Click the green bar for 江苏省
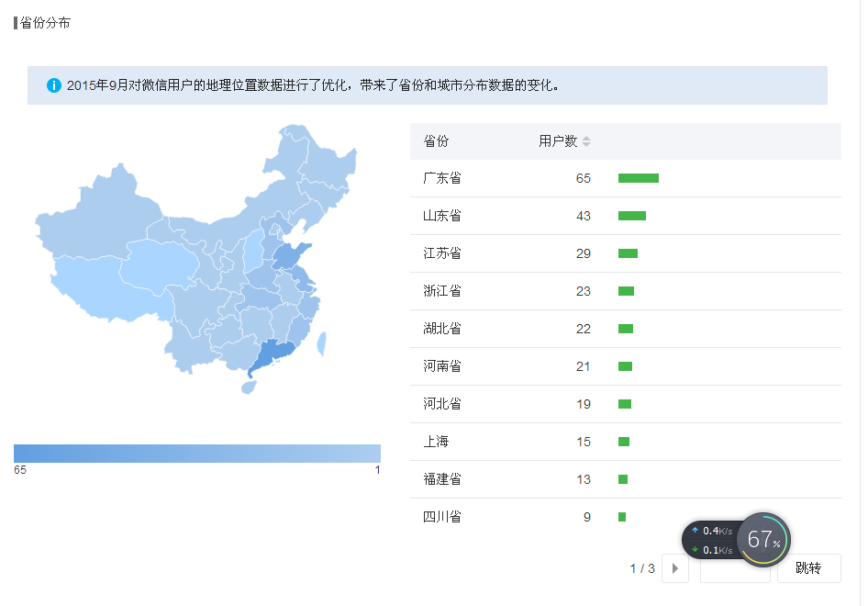Viewport: 868px width, 606px height. 628,253
